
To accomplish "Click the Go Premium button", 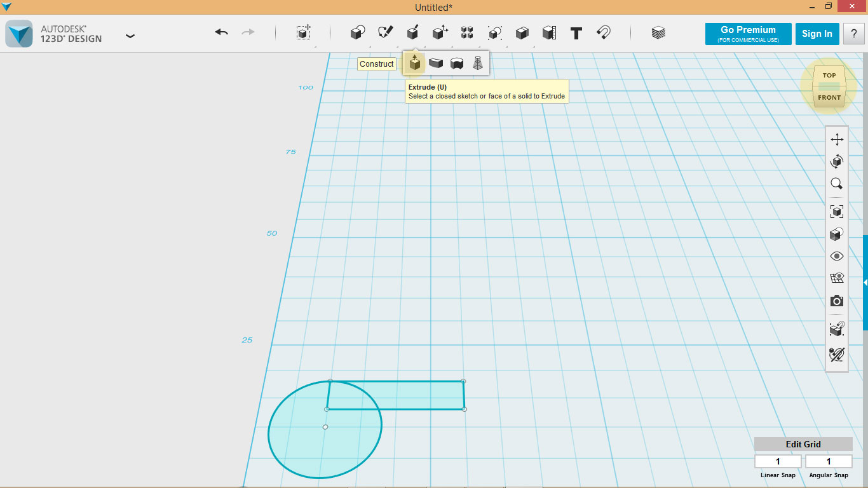I will pyautogui.click(x=748, y=34).
